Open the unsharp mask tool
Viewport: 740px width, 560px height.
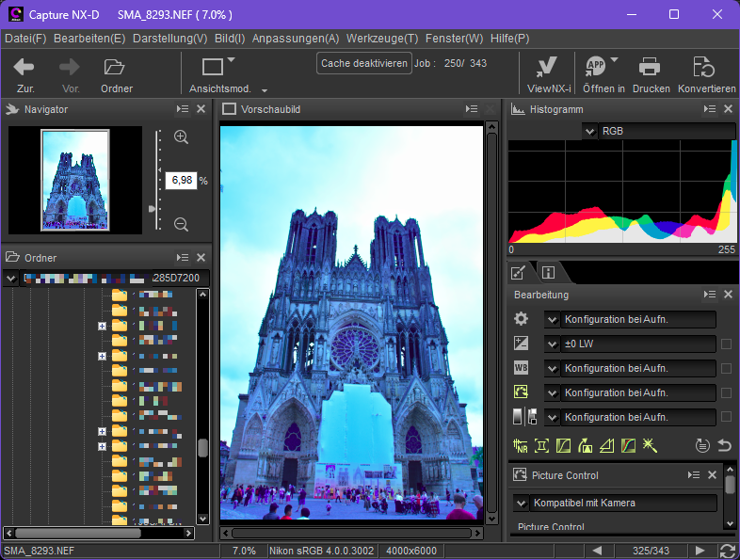606,445
